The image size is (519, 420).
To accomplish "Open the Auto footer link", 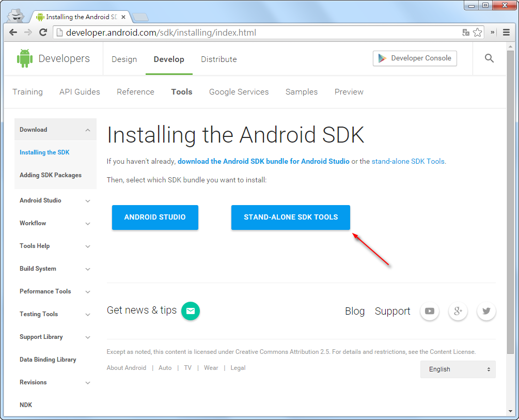I will (x=165, y=368).
